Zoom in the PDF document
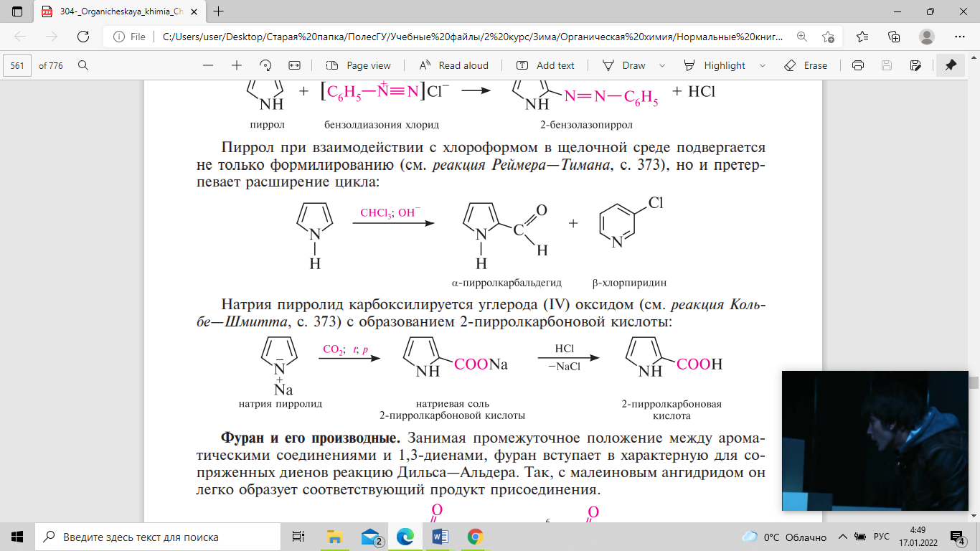 tap(237, 65)
